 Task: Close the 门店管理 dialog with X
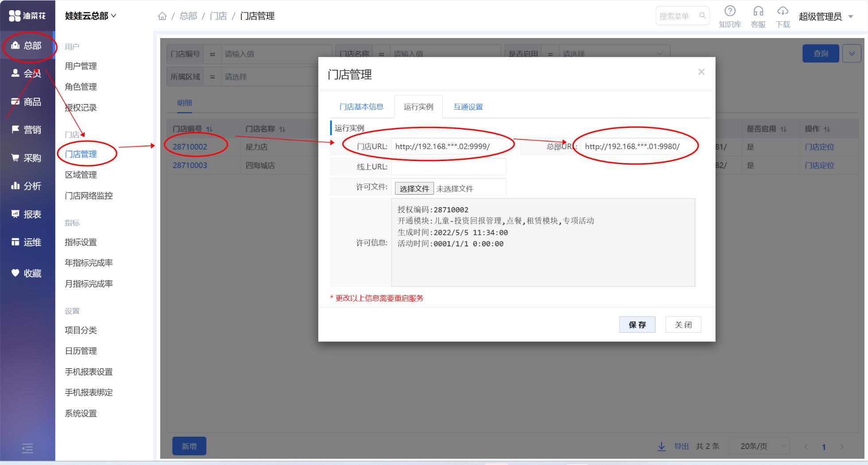pos(701,72)
